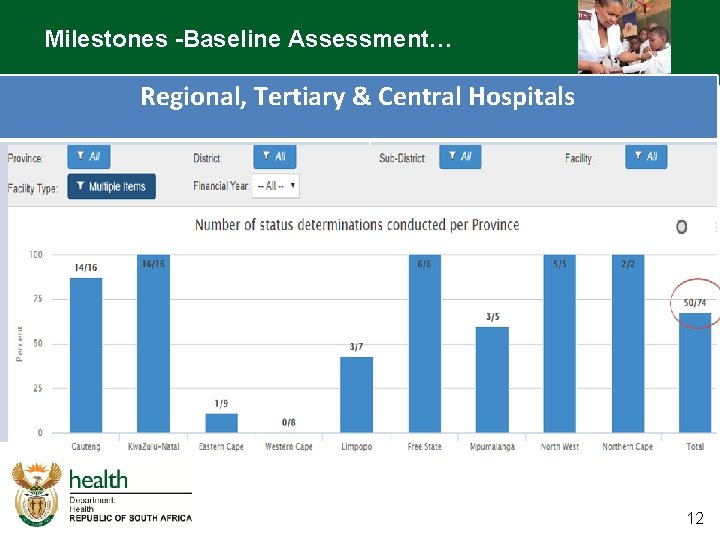Click the Limpopo axis label
The height and width of the screenshot is (540, 720).
pos(356,446)
